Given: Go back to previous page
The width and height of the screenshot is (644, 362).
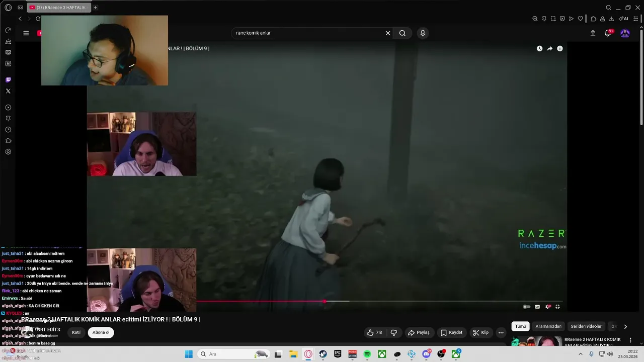Looking at the screenshot, I should tap(20, 19).
